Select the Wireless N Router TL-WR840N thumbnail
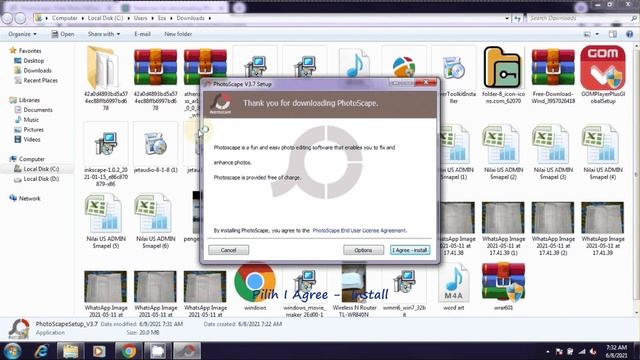 coord(354,282)
